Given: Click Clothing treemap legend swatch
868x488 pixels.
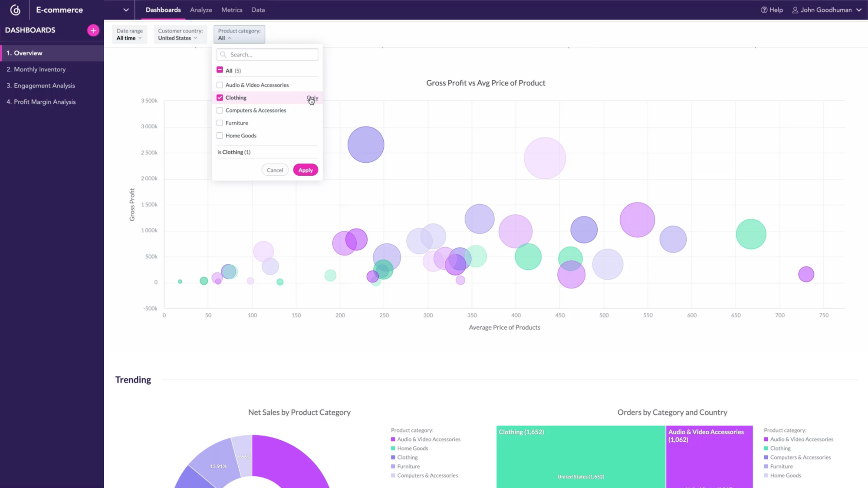Looking at the screenshot, I should click(766, 449).
